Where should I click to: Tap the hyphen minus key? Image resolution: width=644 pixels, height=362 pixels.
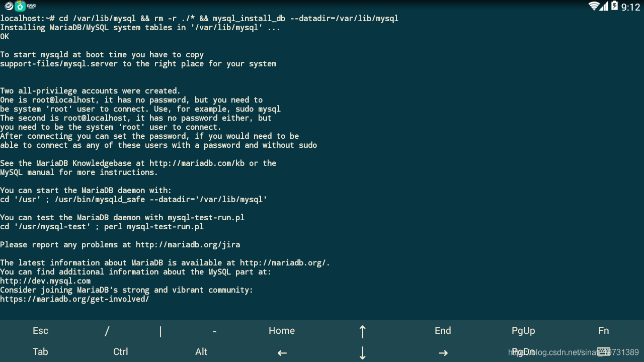click(x=214, y=331)
